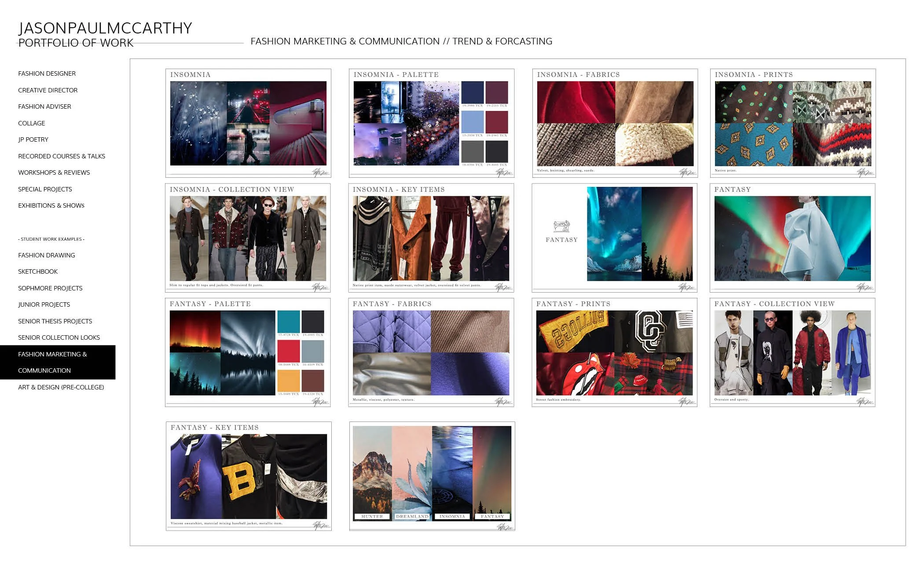Open the four-trend overview board
The width and height of the screenshot is (924, 561).
432,477
